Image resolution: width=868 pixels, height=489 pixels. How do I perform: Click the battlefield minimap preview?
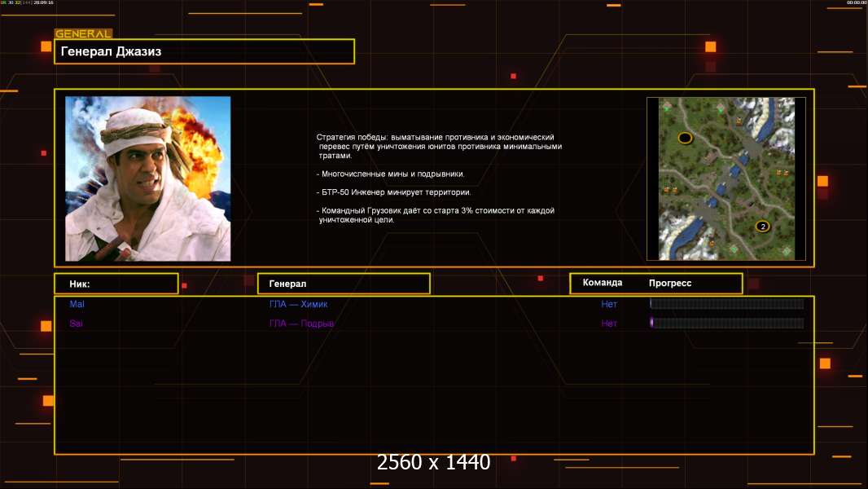pyautogui.click(x=726, y=178)
